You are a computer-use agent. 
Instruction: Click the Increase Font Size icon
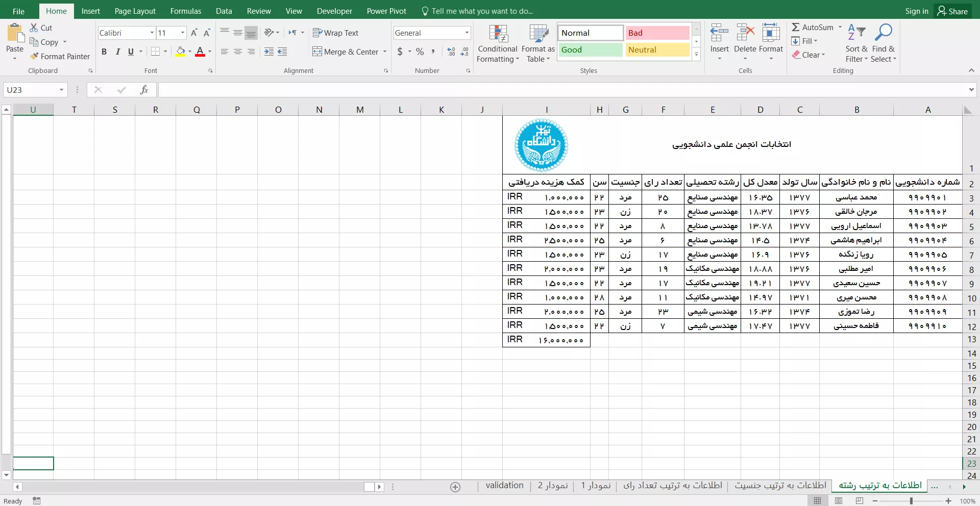[194, 33]
